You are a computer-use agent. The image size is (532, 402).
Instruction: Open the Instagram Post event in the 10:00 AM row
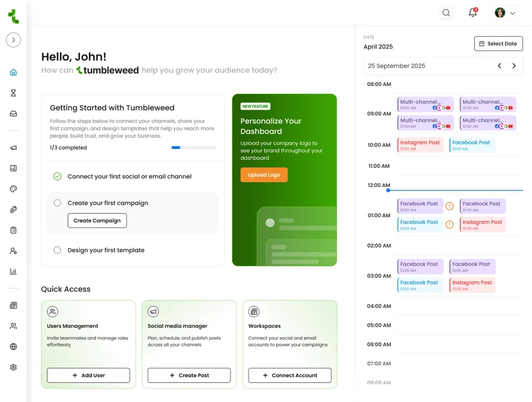(420, 145)
